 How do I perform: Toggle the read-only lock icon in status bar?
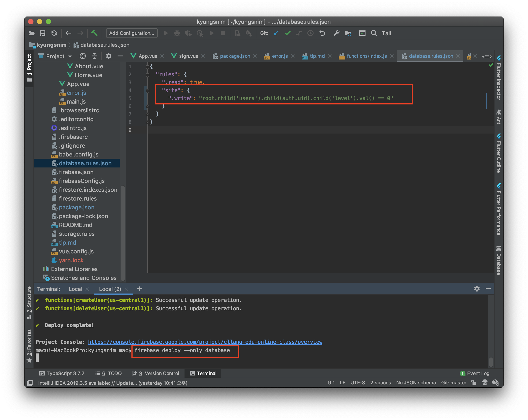coord(474,383)
